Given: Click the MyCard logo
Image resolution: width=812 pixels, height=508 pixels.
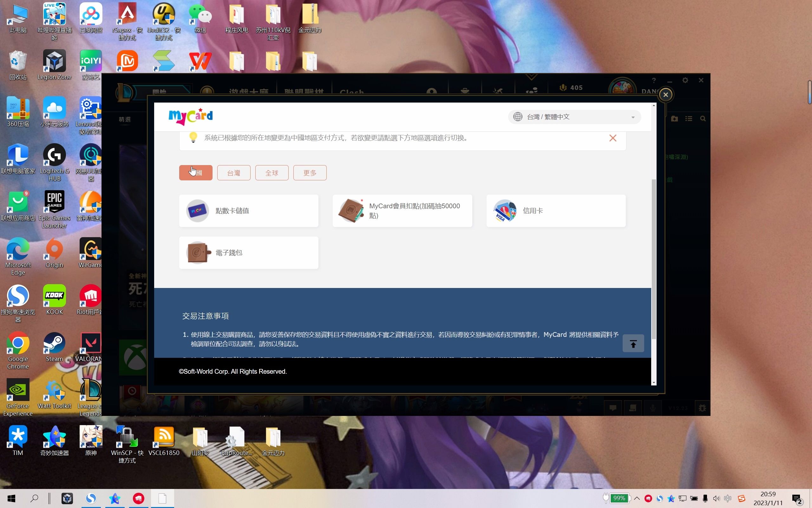Looking at the screenshot, I should tap(191, 117).
